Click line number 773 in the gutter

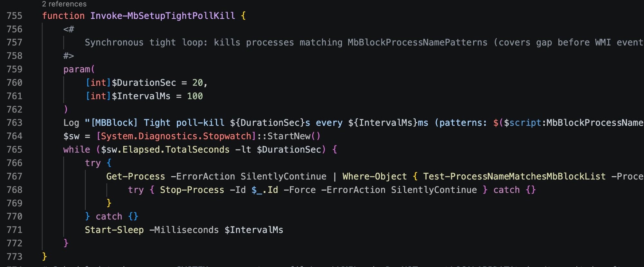point(14,257)
